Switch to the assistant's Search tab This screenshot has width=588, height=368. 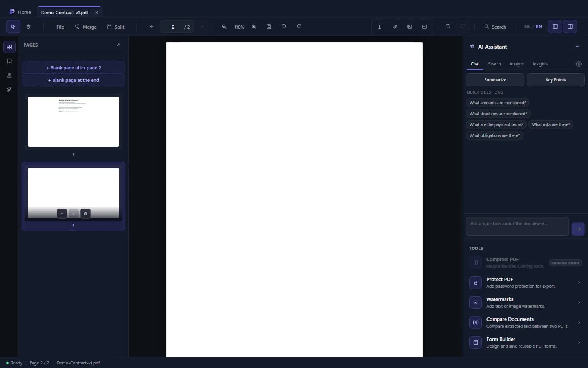(494, 64)
